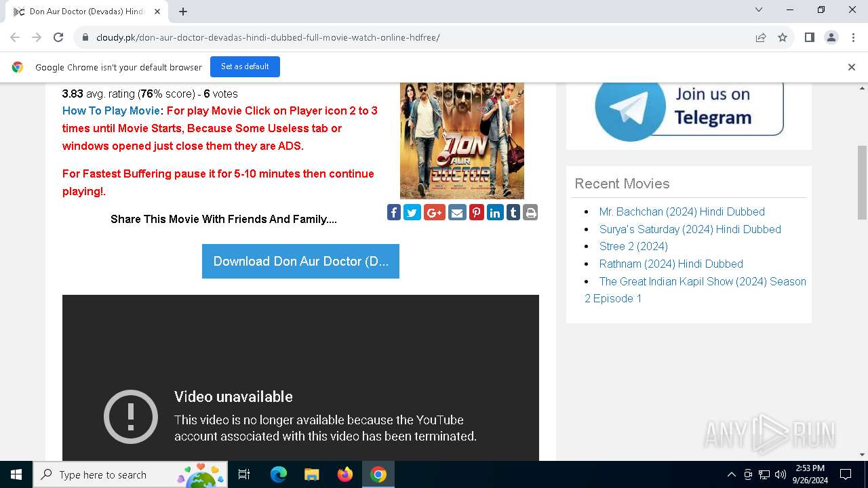Open the notification center
868x488 pixels.
[846, 474]
